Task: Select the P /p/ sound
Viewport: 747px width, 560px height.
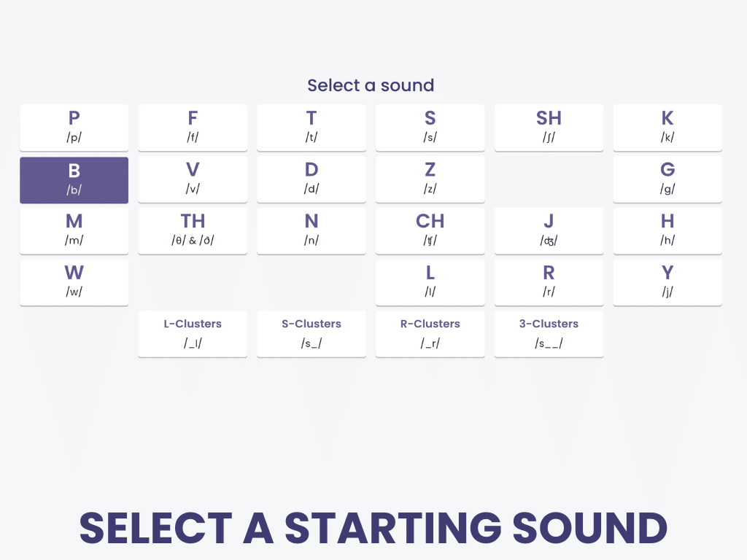Action: pyautogui.click(x=74, y=128)
